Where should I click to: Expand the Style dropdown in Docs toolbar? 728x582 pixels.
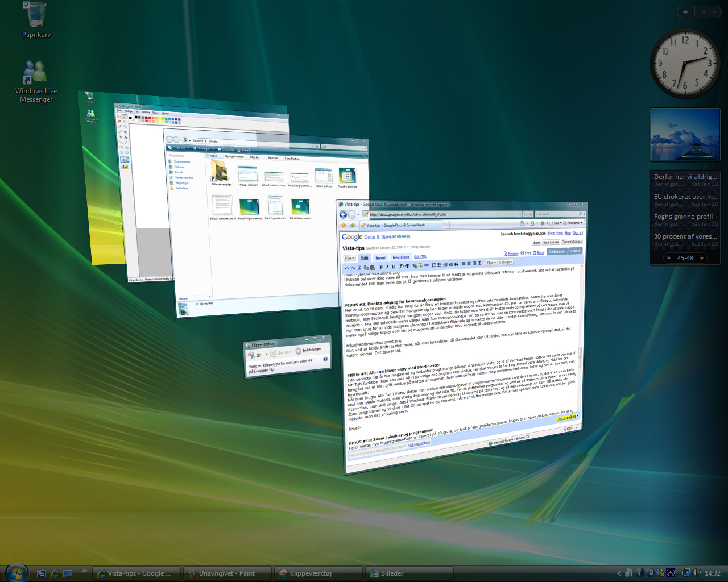[491, 263]
